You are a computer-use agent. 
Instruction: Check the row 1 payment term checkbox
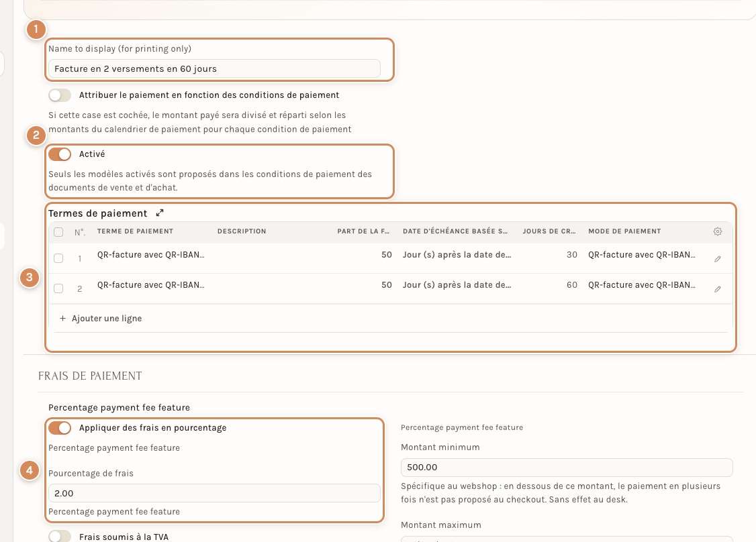[58, 258]
